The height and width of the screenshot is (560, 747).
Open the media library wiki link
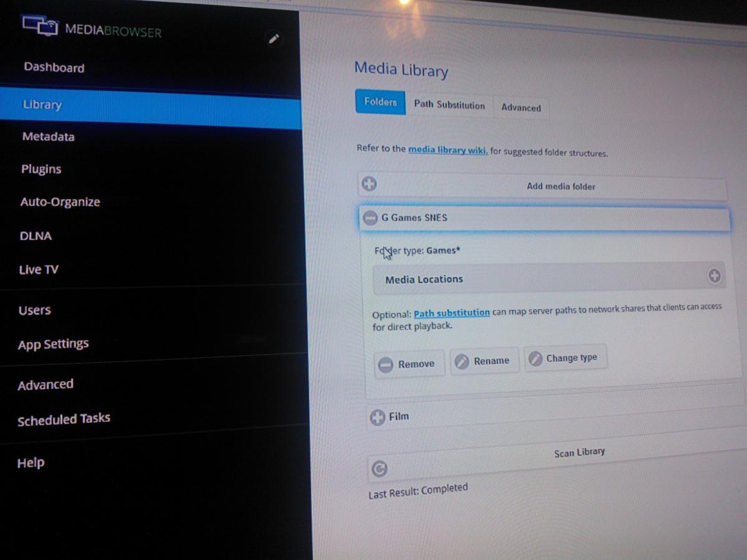point(448,150)
